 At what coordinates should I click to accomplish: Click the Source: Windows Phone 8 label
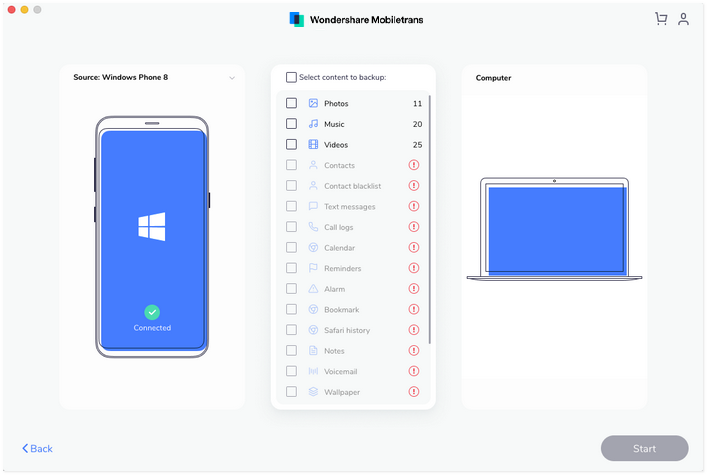tap(120, 77)
